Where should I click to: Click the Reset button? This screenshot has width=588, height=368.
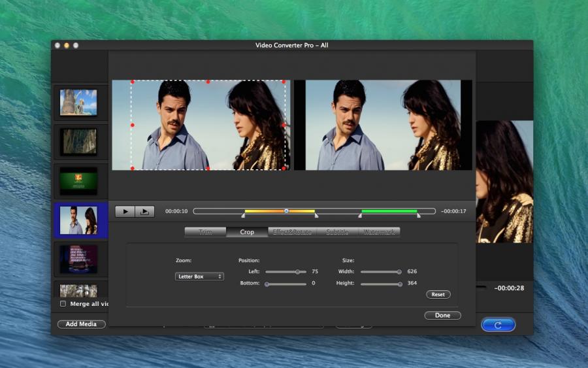pyautogui.click(x=438, y=295)
